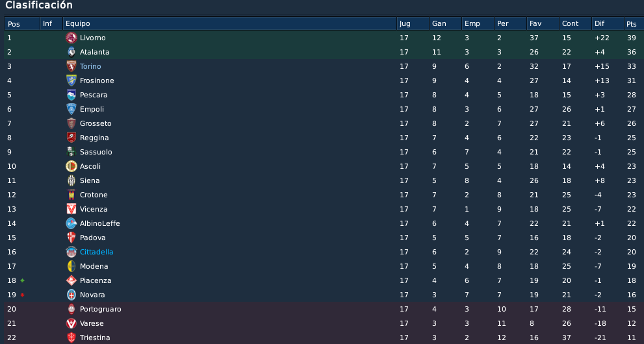Select the Sassuolo row in standings
The width and height of the screenshot is (644, 344).
322,152
